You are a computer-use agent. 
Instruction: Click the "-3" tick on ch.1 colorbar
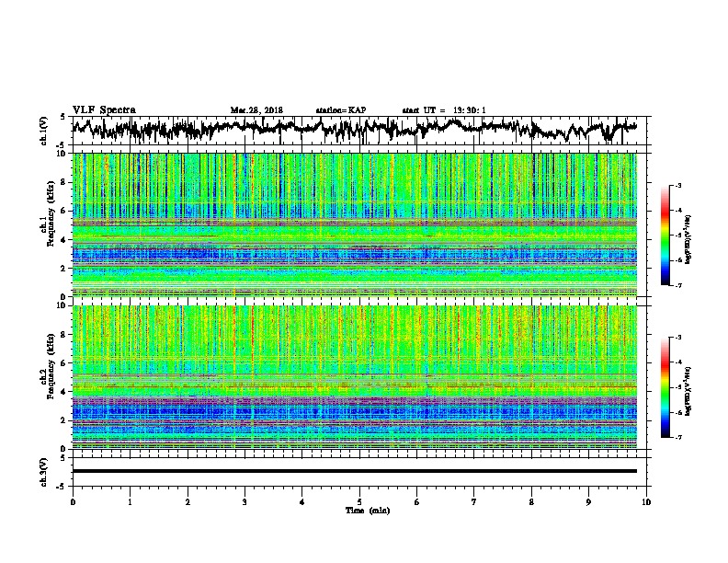click(x=677, y=185)
